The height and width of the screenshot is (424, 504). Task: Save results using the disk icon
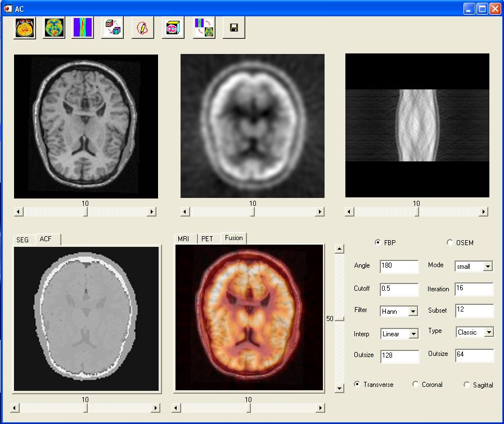[233, 26]
